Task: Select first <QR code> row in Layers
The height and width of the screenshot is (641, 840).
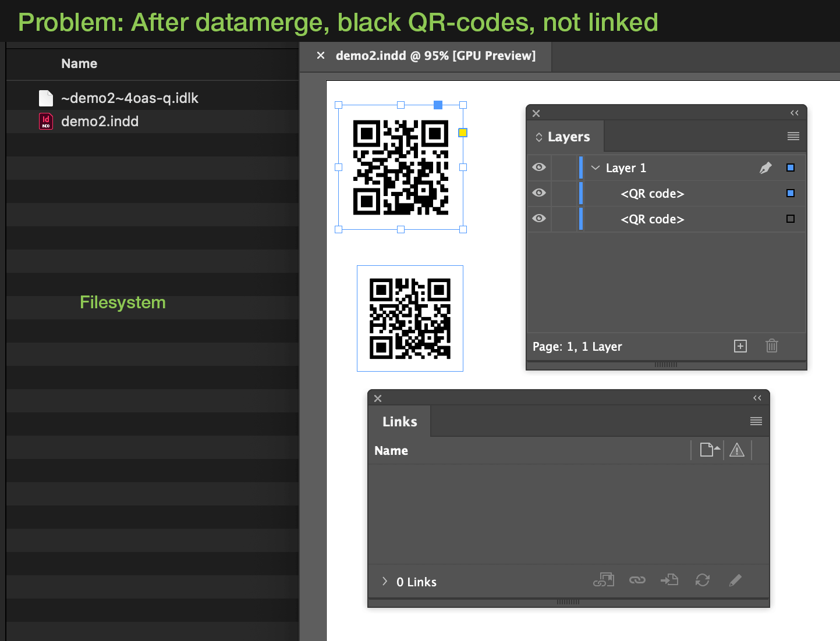Action: tap(667, 193)
